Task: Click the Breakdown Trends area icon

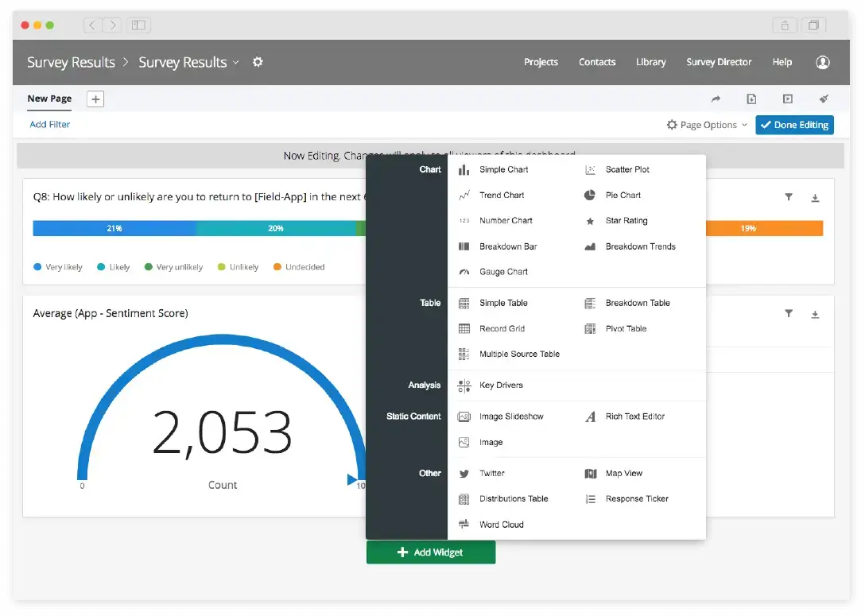Action: (590, 246)
